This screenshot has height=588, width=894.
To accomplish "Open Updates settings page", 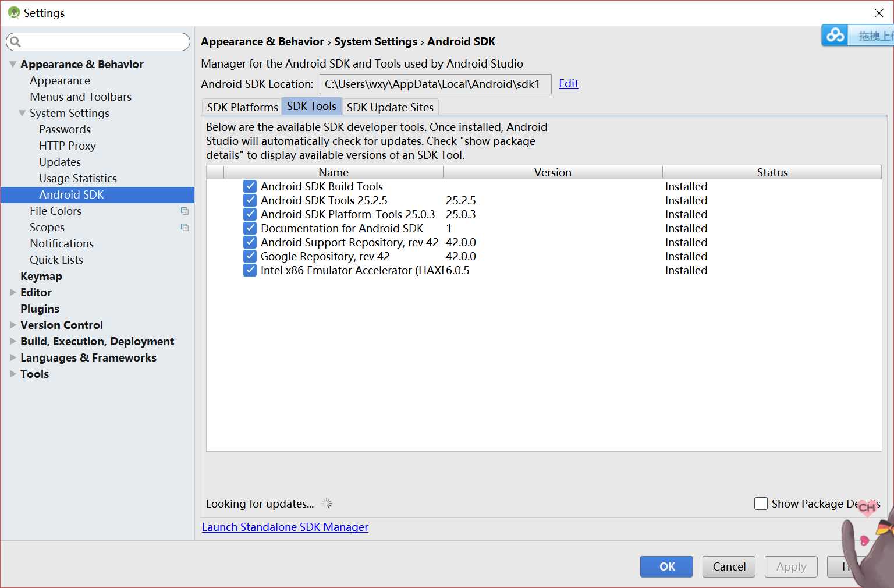I will 60,162.
